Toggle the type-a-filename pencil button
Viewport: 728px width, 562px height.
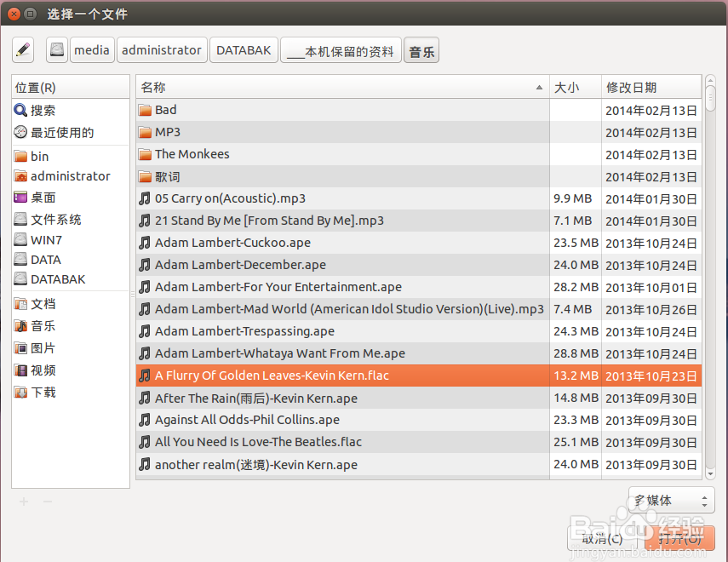pyautogui.click(x=23, y=49)
